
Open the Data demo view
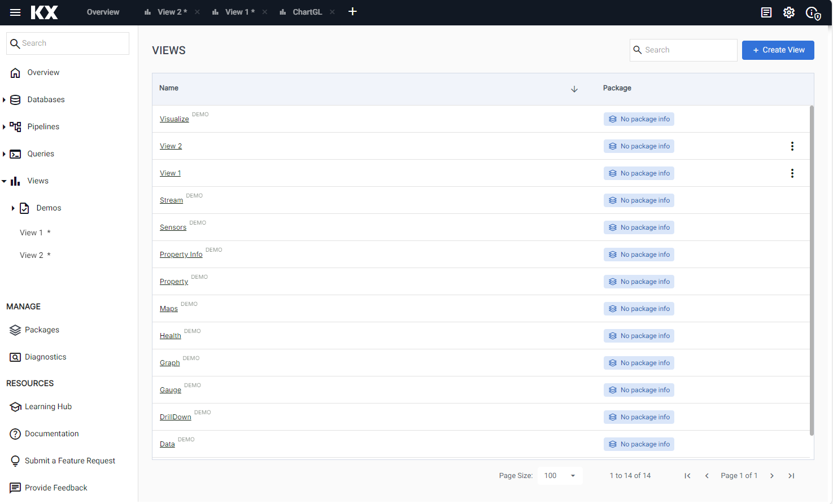click(x=167, y=444)
